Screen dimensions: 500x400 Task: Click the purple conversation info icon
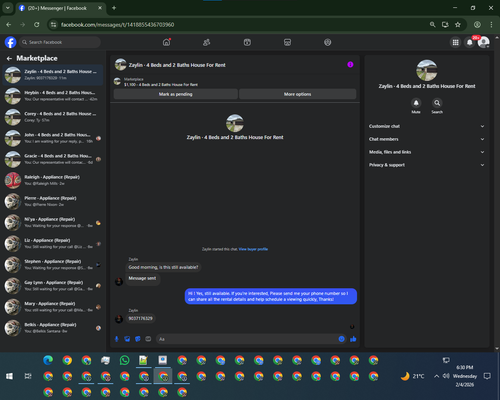coord(350,65)
